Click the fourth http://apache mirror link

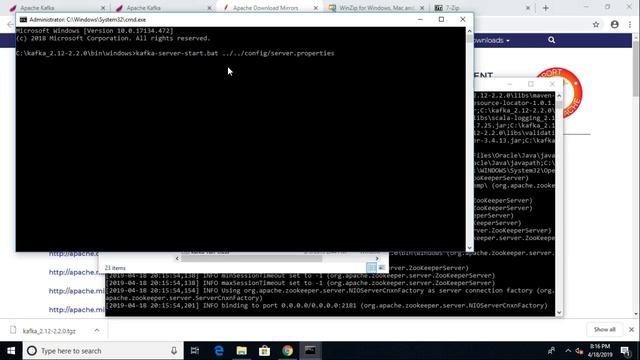[77, 310]
